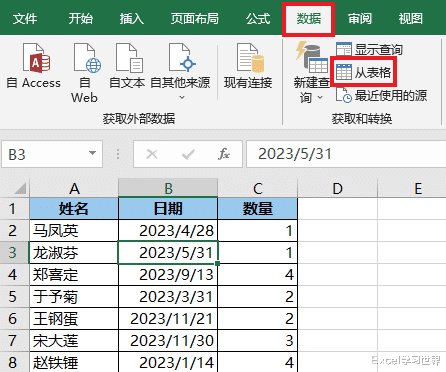Click date cell 2023/1/14
446x372 pixels.
168,362
